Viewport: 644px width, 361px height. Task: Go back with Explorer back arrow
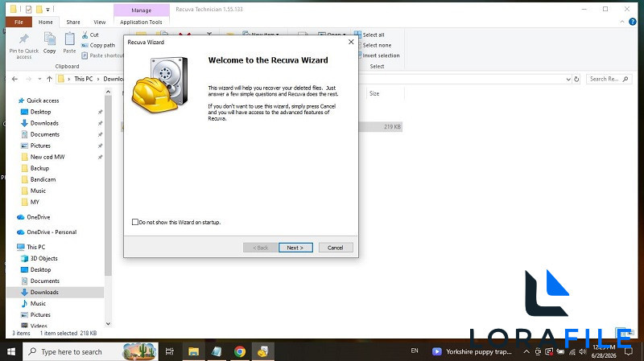pyautogui.click(x=14, y=79)
